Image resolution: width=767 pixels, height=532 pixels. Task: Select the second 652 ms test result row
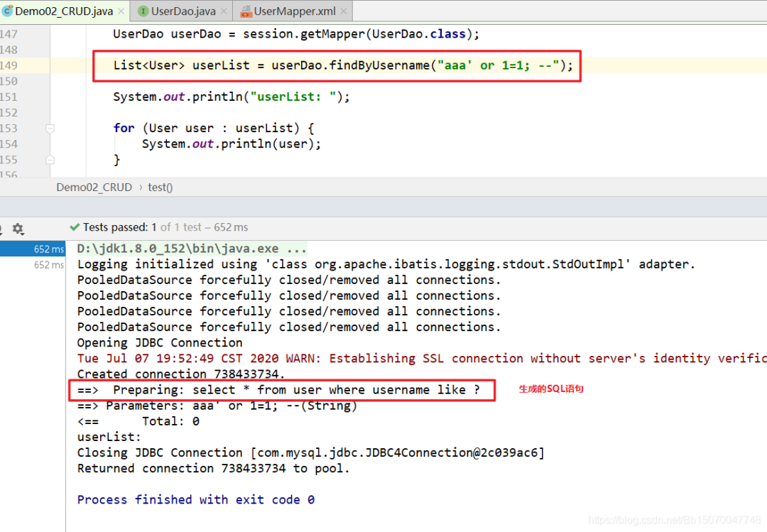[32, 265]
